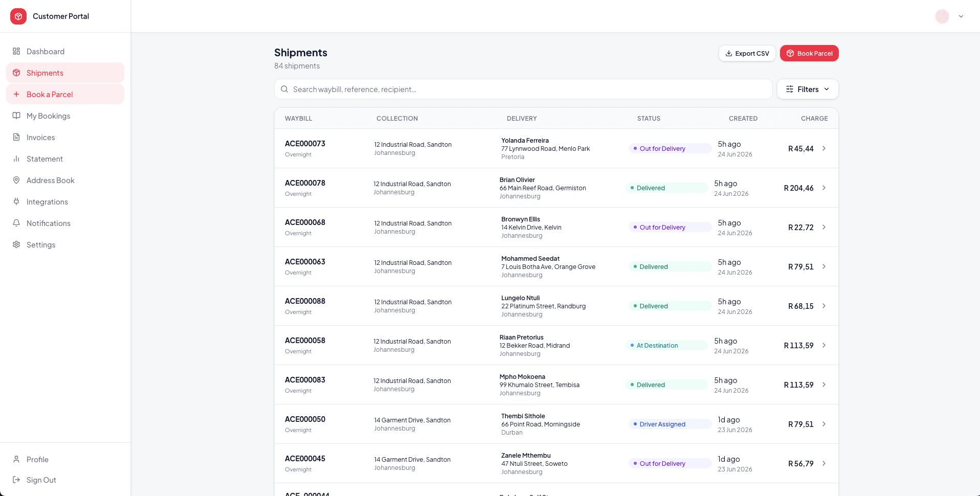980x496 pixels.
Task: Open the Notifications page
Action: pyautogui.click(x=65, y=223)
